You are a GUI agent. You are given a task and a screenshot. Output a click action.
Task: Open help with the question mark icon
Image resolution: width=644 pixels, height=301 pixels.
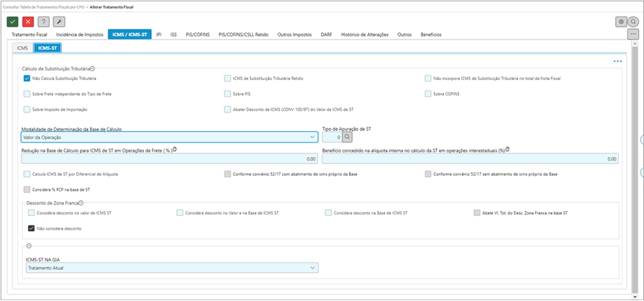(43, 22)
